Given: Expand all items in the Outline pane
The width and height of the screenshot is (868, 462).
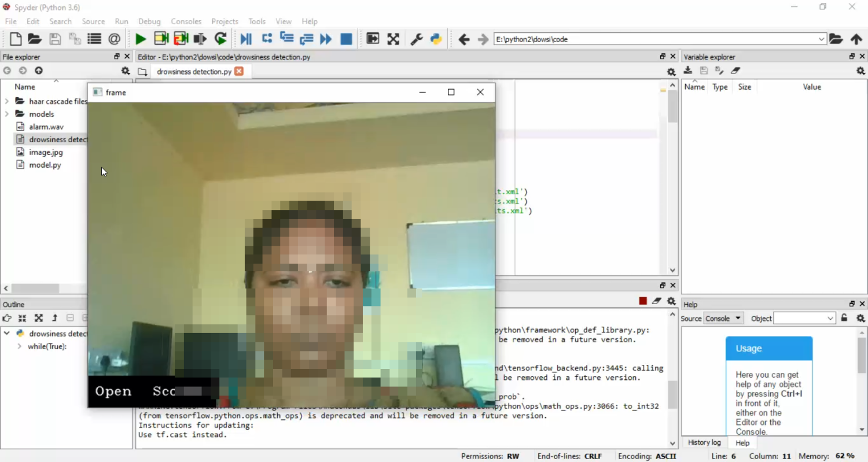Looking at the screenshot, I should pos(39,318).
